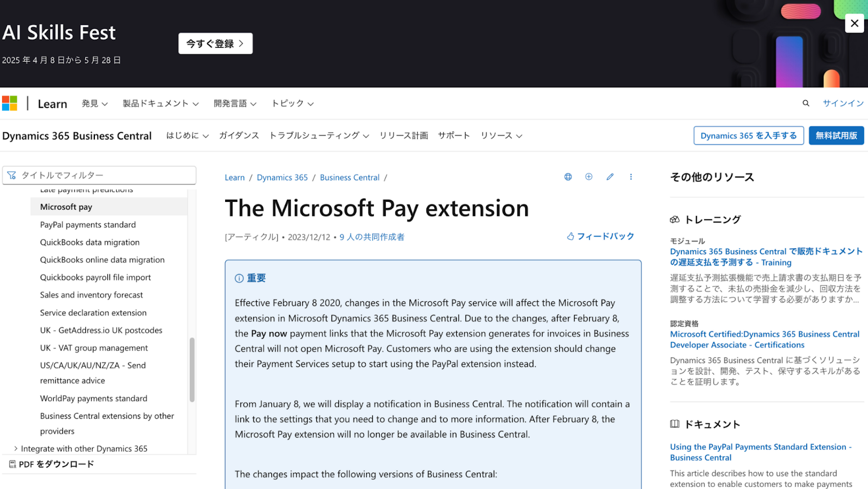Close the AI Skills Fest banner
Viewport: 868px width, 489px height.
(x=854, y=23)
